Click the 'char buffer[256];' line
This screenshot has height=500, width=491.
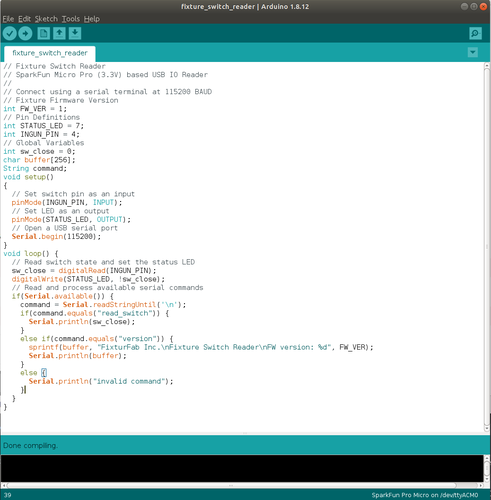point(39,160)
